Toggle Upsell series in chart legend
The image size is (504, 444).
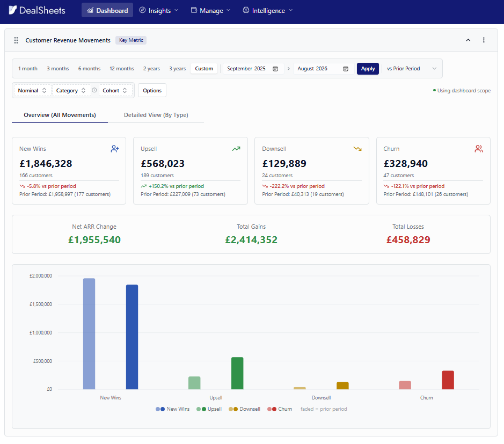[x=209, y=409]
